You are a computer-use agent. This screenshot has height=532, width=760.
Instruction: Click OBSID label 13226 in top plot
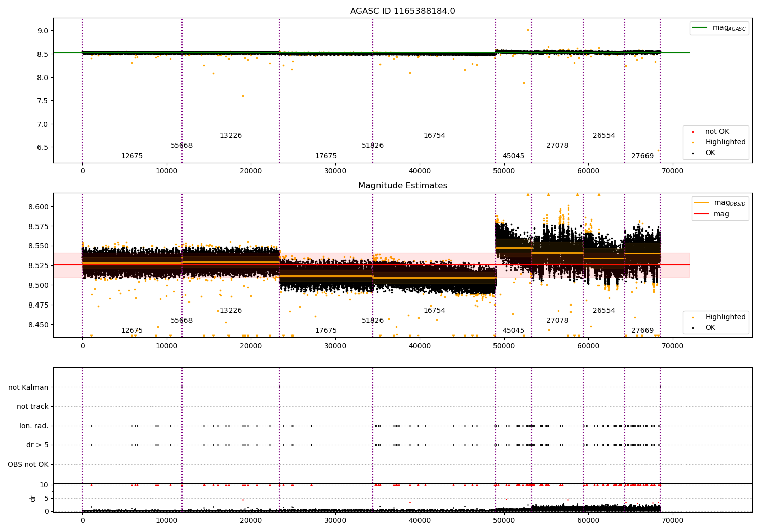(231, 136)
